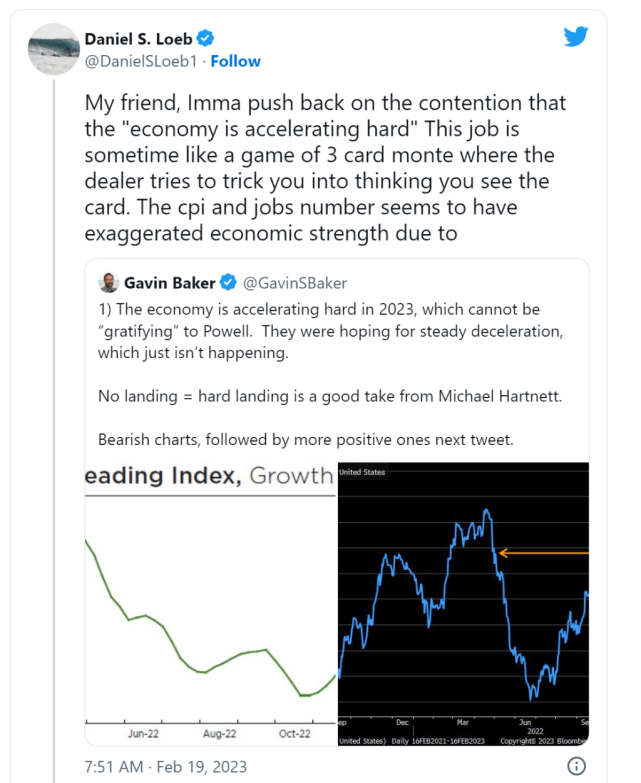The height and width of the screenshot is (783, 641).
Task: Click Gavin Baker's verified badge
Action: 228,282
